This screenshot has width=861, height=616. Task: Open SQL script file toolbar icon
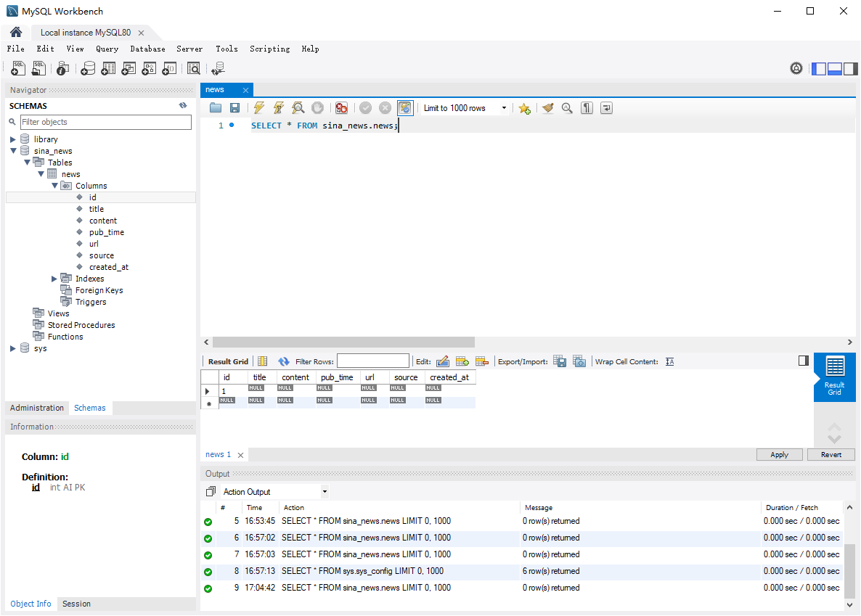pyautogui.click(x=38, y=68)
